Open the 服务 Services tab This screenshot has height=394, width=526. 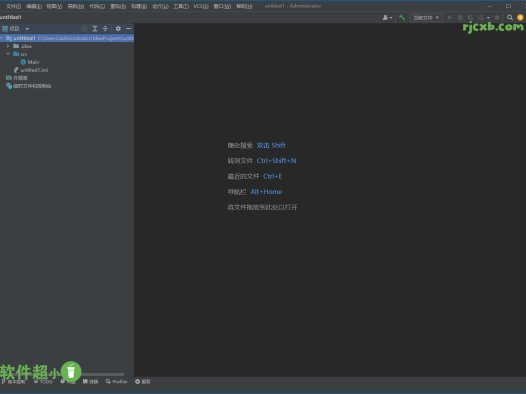(x=143, y=382)
